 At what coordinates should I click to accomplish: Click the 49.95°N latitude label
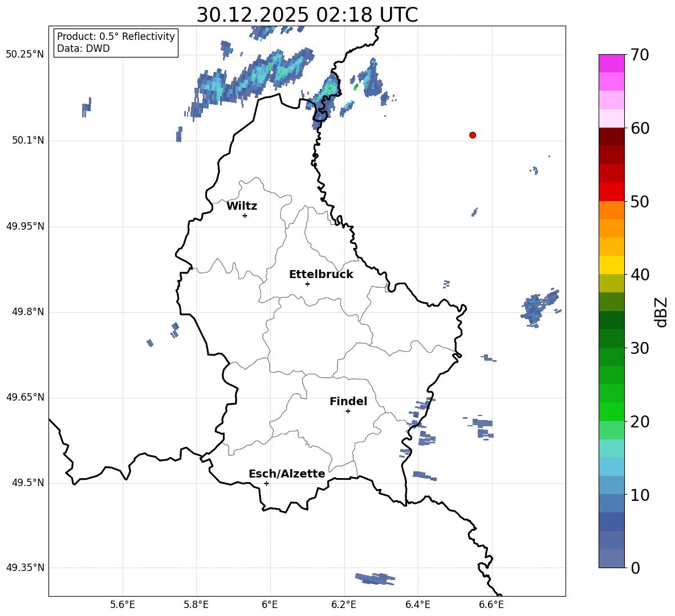coord(25,226)
